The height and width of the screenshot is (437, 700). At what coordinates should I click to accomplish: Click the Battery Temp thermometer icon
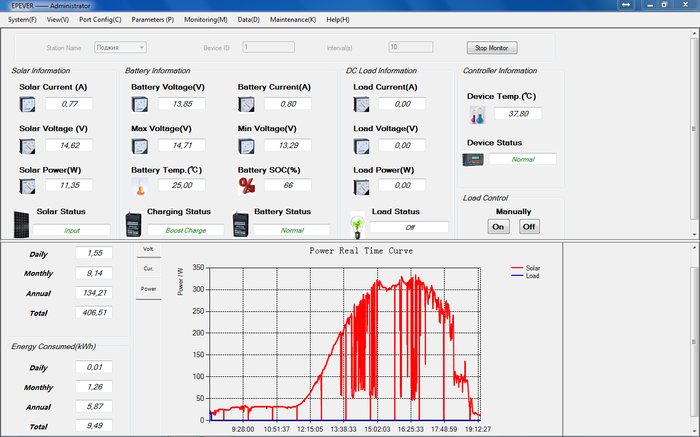tap(139, 186)
